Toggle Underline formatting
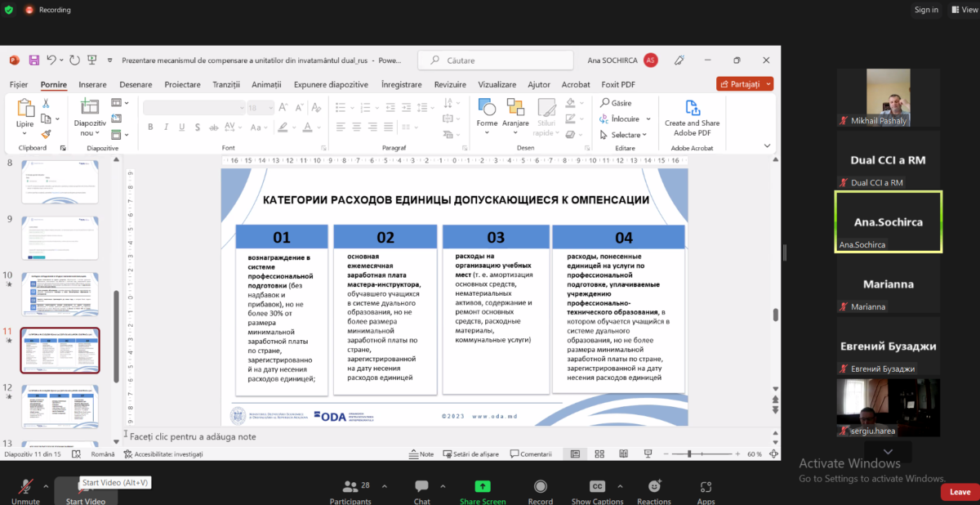 point(182,127)
